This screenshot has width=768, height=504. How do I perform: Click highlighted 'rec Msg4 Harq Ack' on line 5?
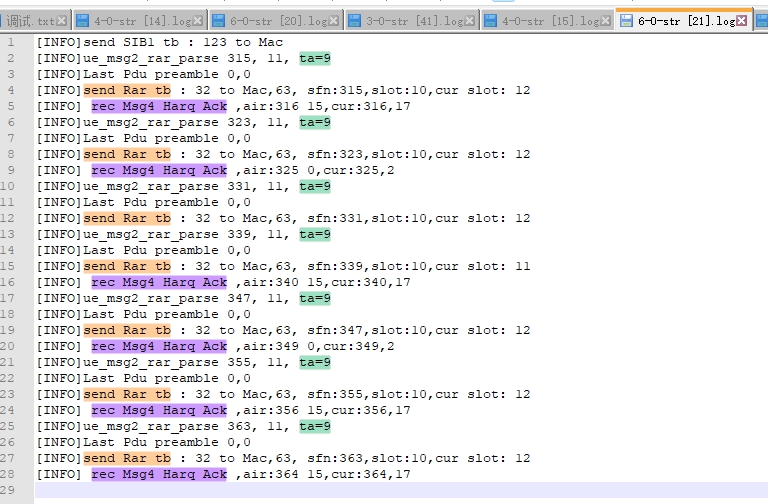point(159,106)
